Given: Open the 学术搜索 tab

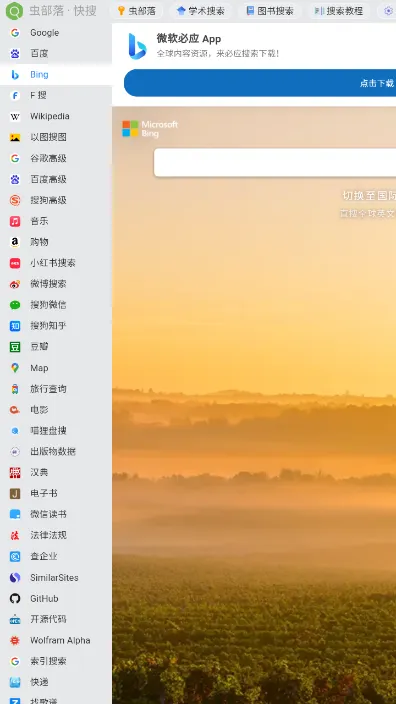Looking at the screenshot, I should coord(201,11).
